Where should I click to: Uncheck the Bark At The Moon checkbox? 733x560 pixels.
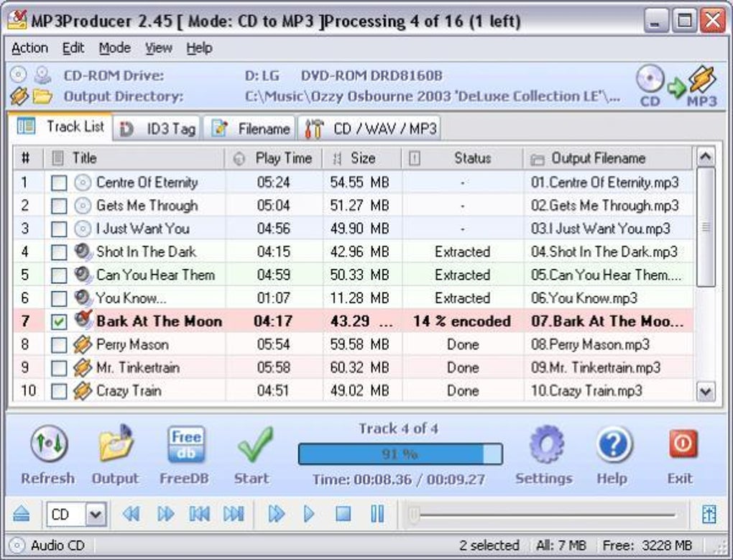(59, 321)
